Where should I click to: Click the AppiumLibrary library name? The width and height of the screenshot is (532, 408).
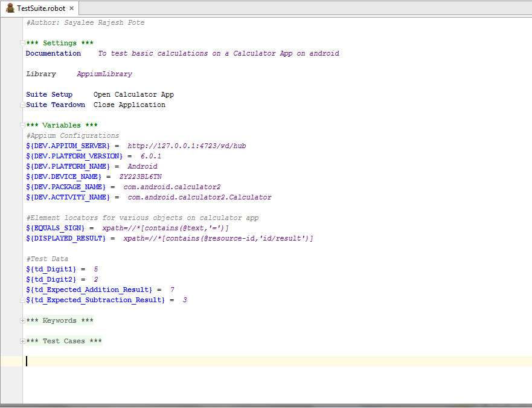click(104, 74)
